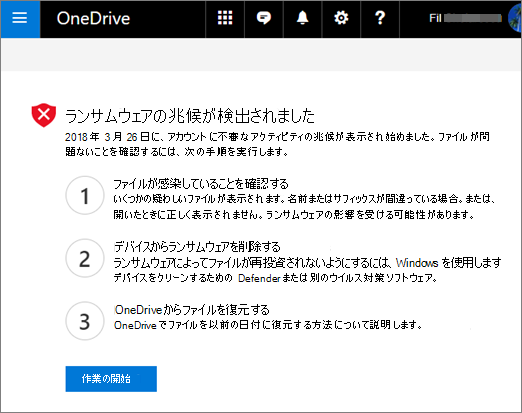Click step heading ファイルが感染していることを確認する
This screenshot has width=522, height=413.
[x=201, y=184]
